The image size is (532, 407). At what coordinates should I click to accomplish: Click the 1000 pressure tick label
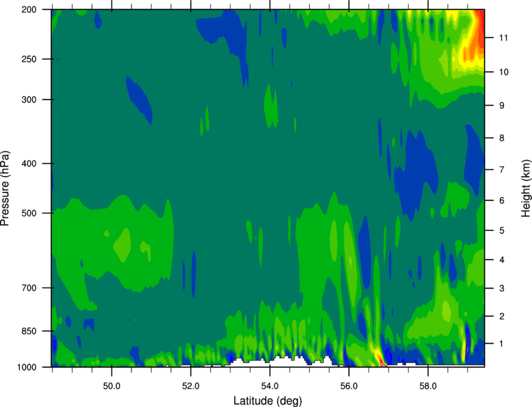(x=26, y=367)
